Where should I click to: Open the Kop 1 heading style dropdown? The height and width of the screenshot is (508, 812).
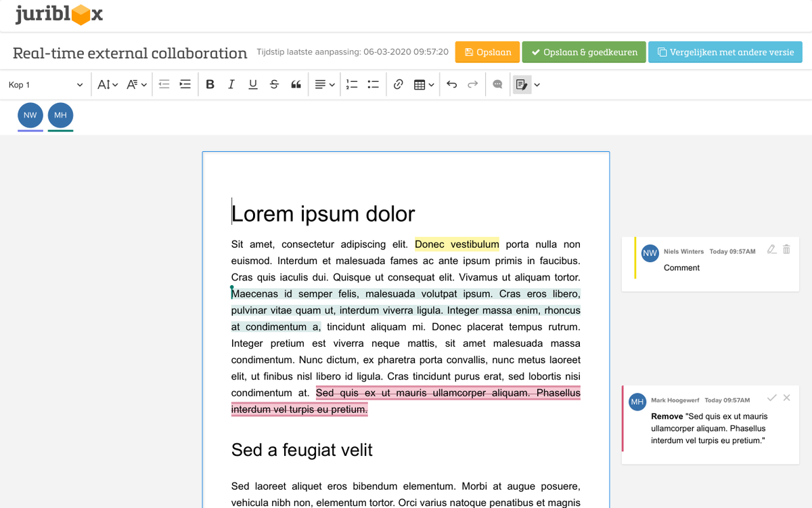coord(45,85)
